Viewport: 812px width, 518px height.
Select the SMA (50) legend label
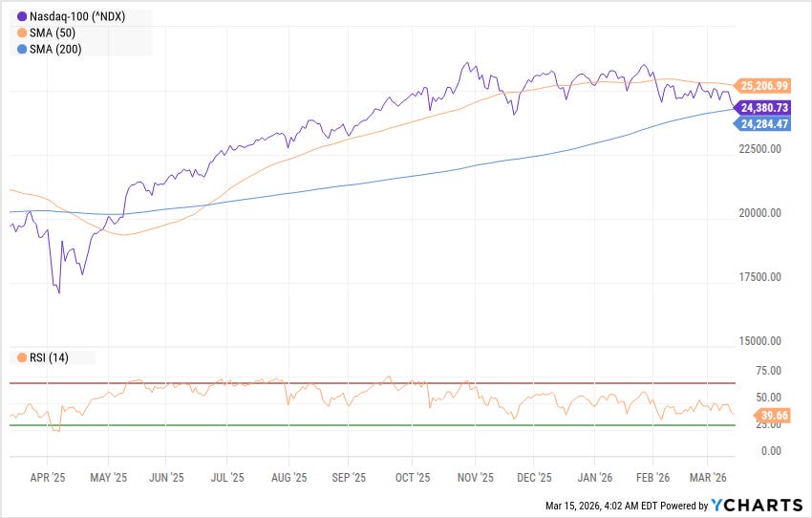tap(53, 33)
